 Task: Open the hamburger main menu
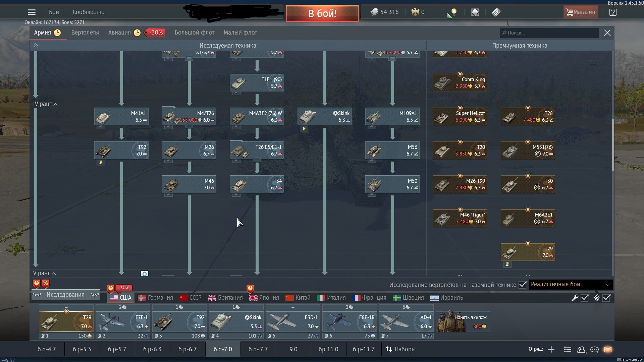pyautogui.click(x=32, y=12)
